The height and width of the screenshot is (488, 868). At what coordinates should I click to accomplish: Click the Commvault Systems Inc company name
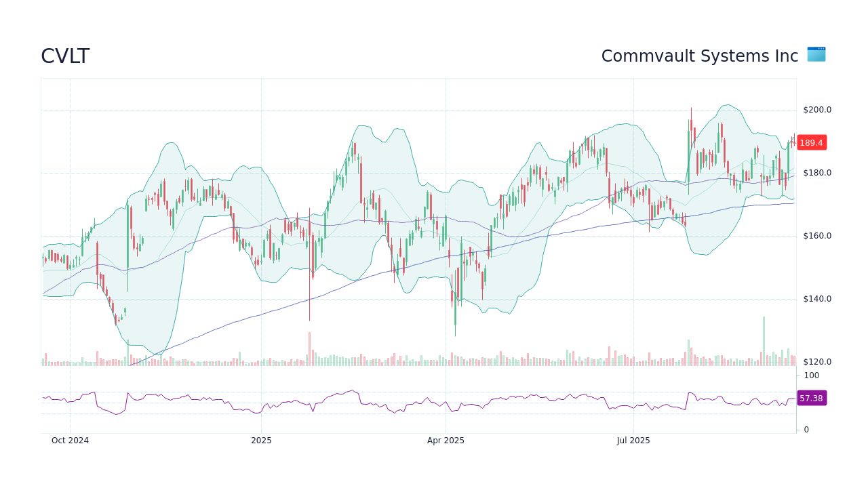click(x=700, y=56)
